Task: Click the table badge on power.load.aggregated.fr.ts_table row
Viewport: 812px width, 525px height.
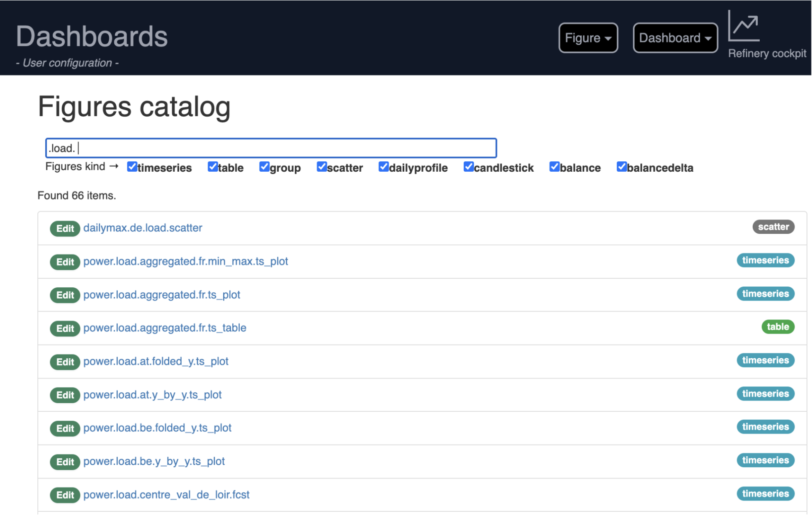Action: point(778,327)
